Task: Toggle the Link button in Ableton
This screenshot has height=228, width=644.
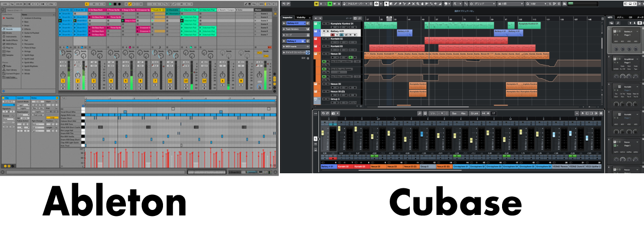Action: tap(5, 4)
